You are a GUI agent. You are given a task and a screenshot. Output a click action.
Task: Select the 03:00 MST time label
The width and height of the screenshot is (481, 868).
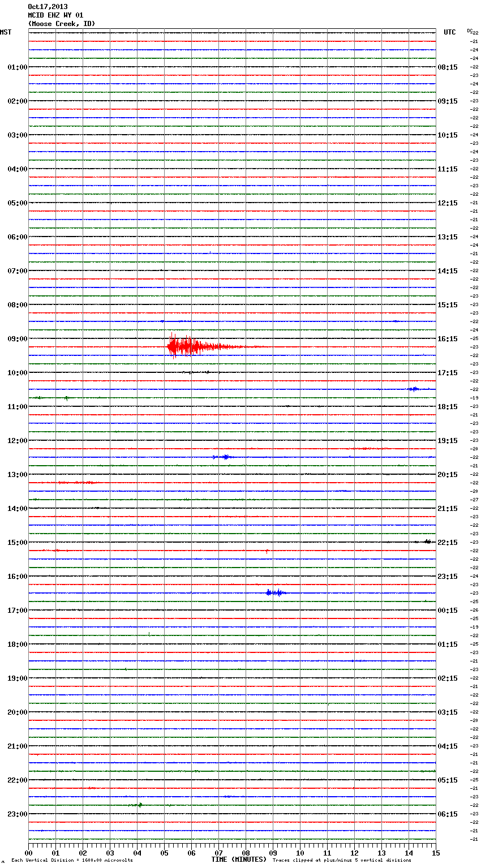point(18,135)
